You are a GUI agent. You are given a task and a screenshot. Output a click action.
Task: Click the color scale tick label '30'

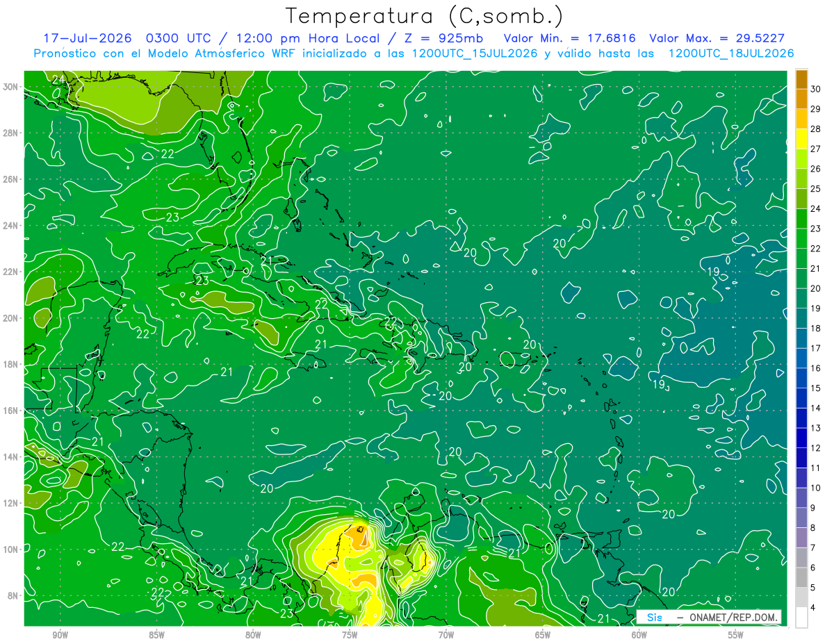816,88
